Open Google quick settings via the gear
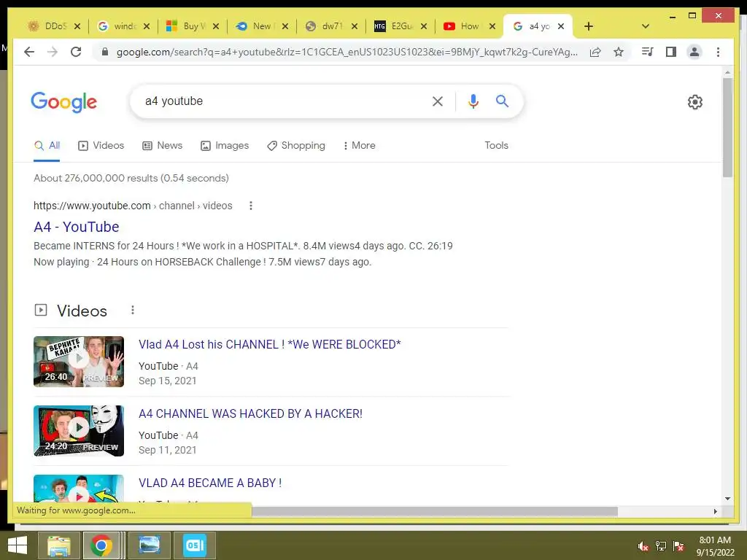Image resolution: width=747 pixels, height=560 pixels. (x=695, y=102)
